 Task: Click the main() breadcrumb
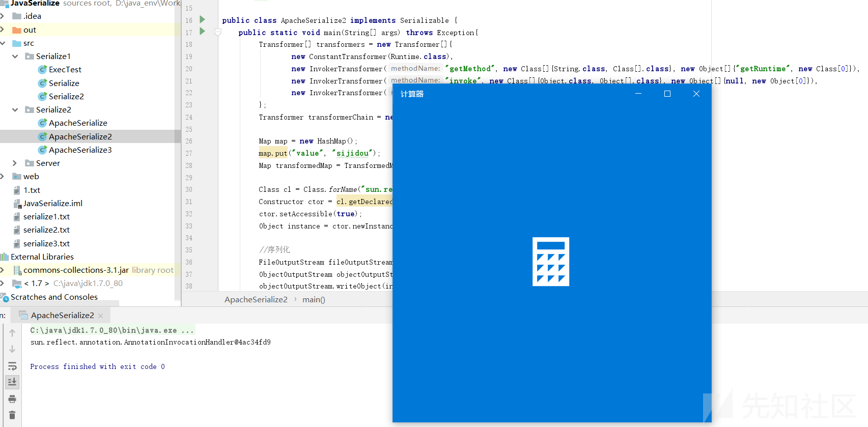[314, 299]
